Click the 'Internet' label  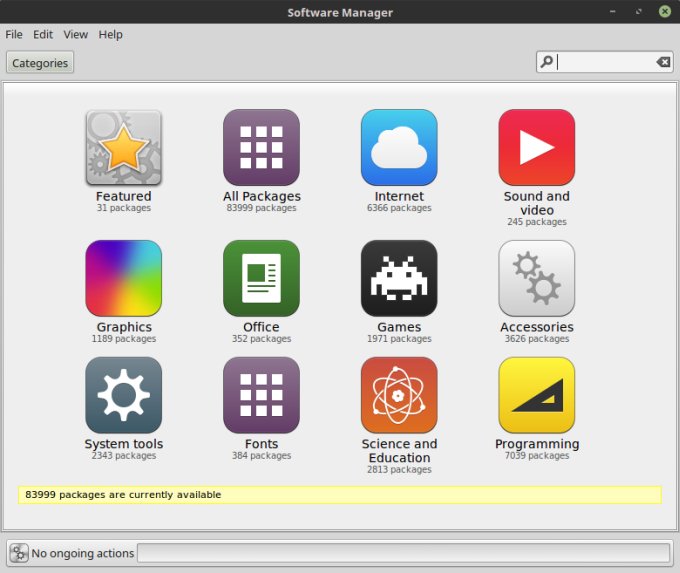click(x=399, y=196)
